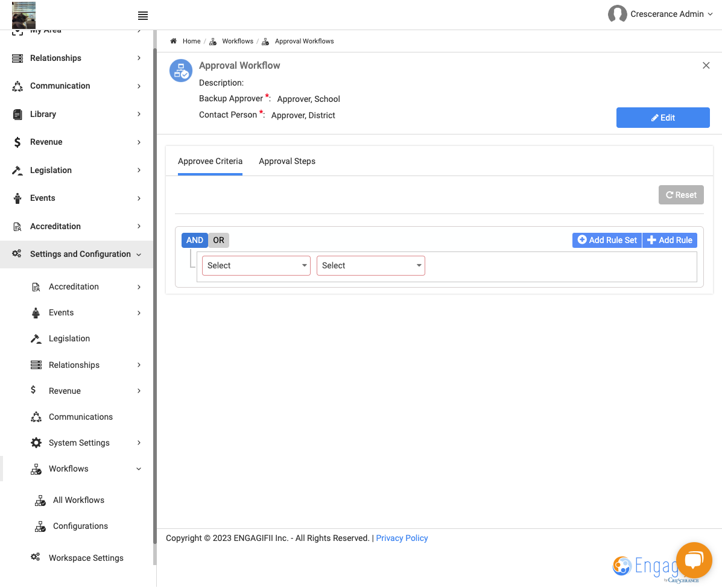Open Communications under Settings menu

[x=81, y=417]
